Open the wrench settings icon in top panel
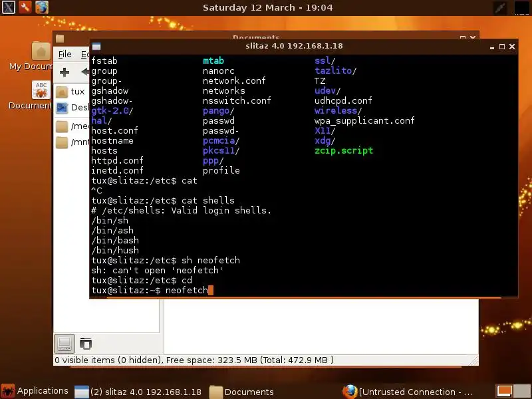Screen dimensions: 532x399 point(25,7)
